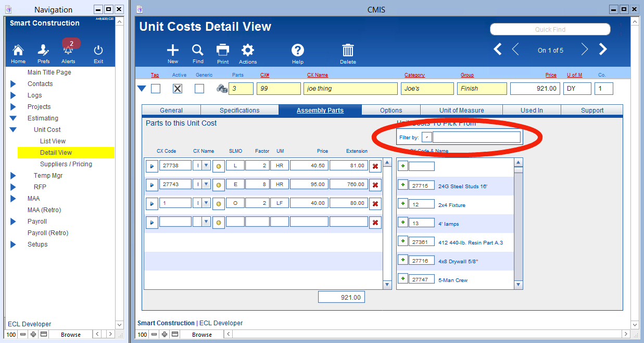Click the Exit power icon

(x=98, y=51)
